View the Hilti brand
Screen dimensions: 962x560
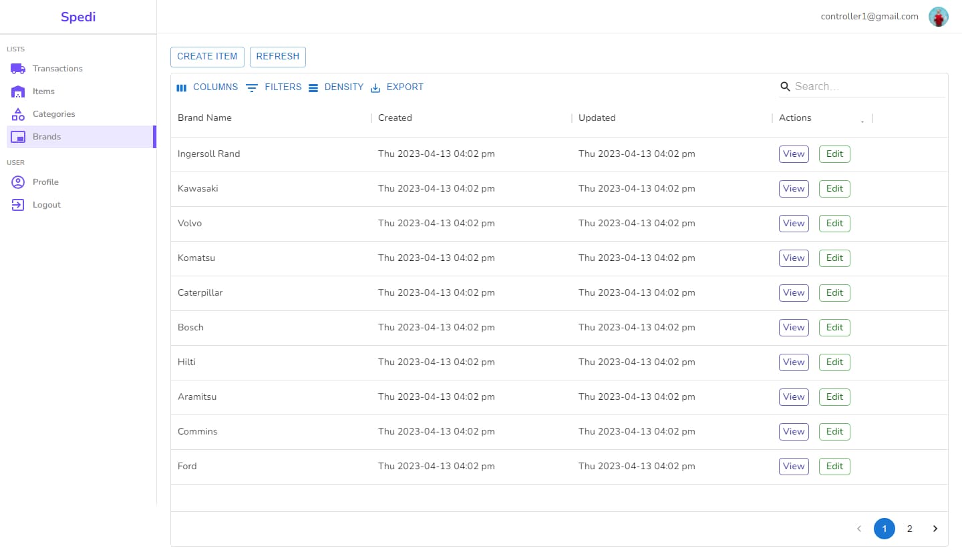point(794,362)
